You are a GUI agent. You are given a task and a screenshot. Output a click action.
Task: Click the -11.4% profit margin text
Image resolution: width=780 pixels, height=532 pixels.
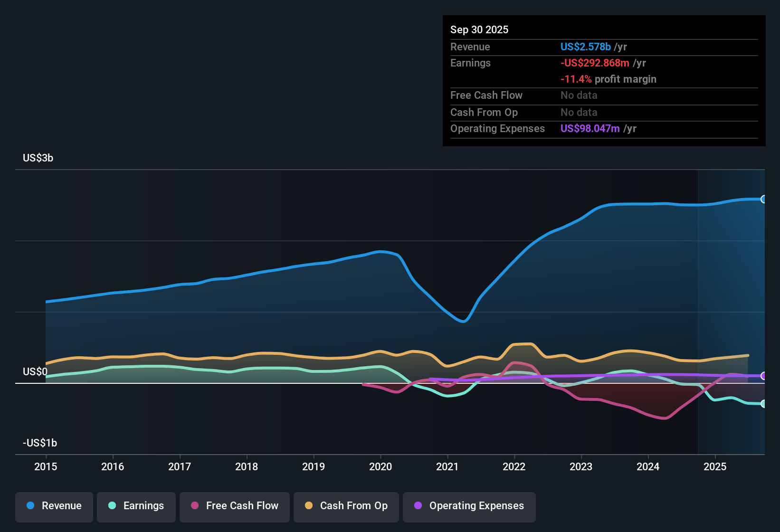(x=609, y=79)
